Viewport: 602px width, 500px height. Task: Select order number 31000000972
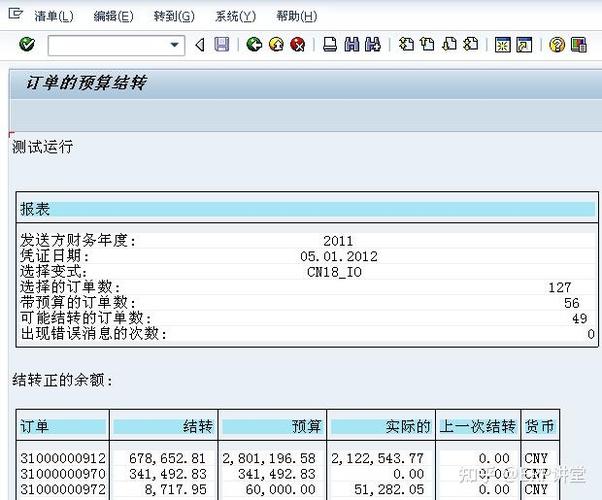[x=63, y=490]
